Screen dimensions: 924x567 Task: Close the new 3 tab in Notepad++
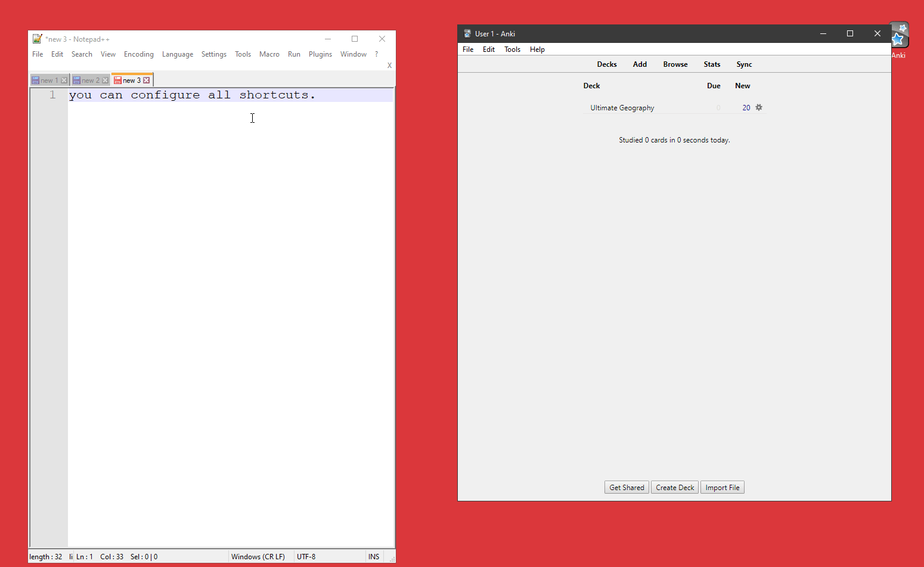tap(147, 80)
